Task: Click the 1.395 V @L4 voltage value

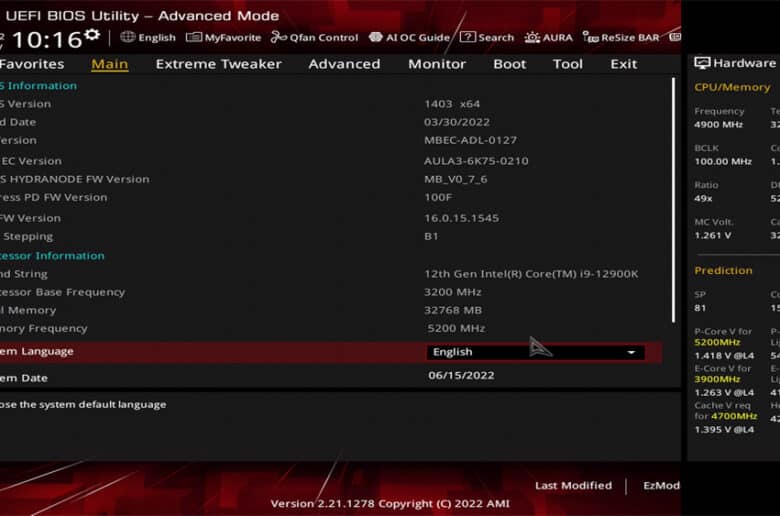Action: (x=724, y=429)
